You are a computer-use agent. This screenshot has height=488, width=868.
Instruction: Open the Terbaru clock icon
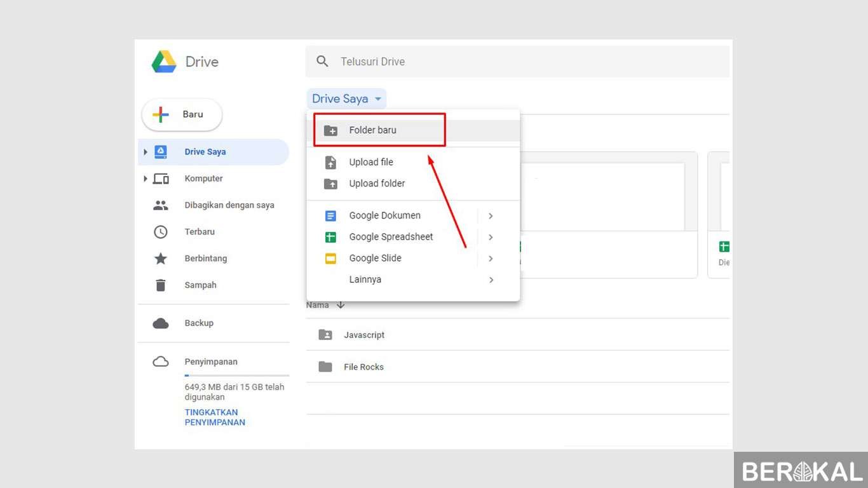pos(161,232)
